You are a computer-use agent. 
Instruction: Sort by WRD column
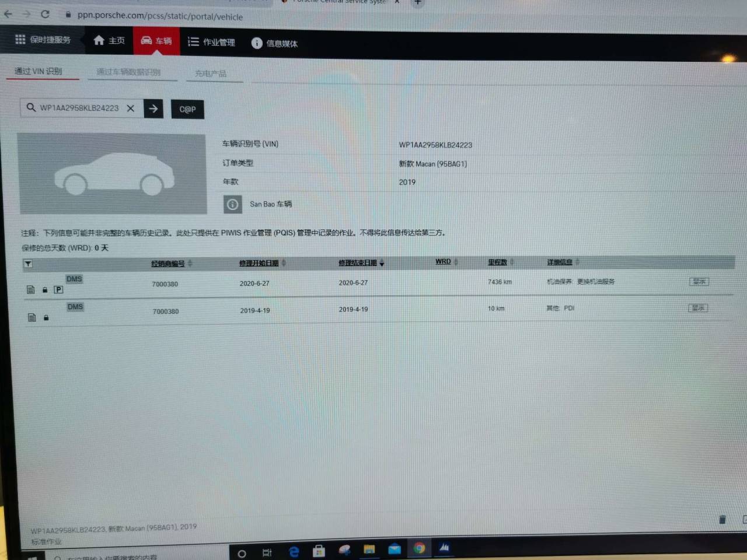coord(444,261)
